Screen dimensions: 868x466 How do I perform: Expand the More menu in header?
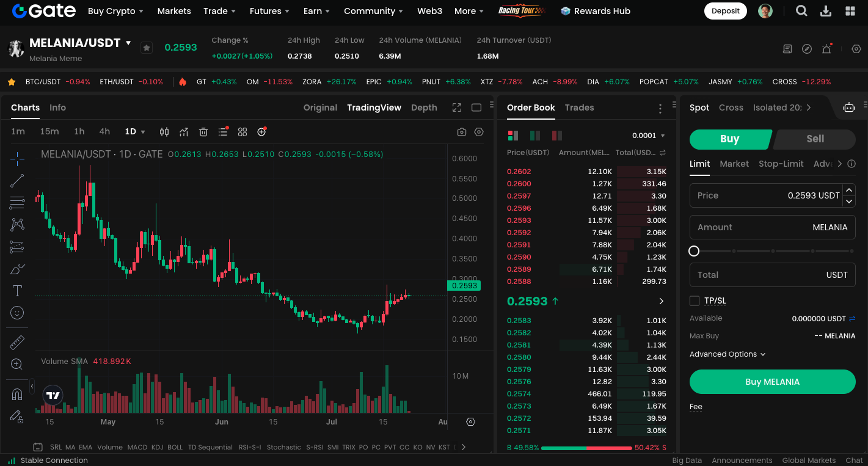(x=469, y=11)
